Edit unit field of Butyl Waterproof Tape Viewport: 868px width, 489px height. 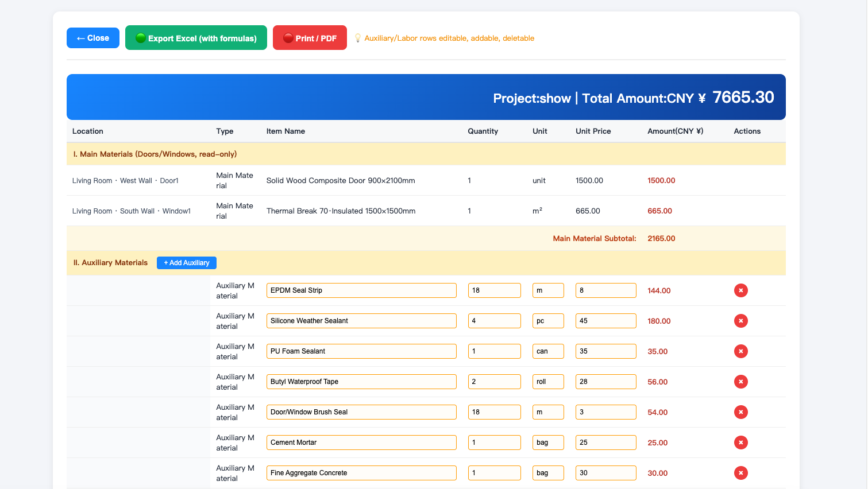(548, 382)
